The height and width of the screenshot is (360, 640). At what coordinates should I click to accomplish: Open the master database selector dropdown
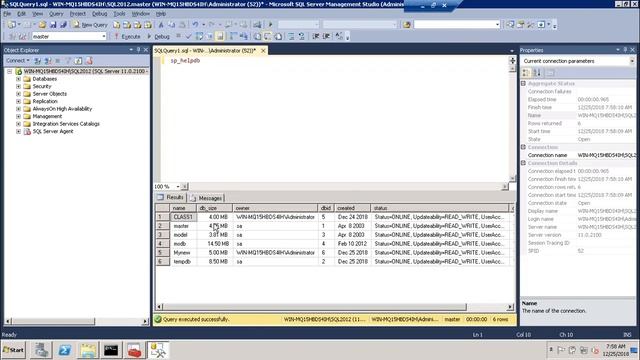[x=104, y=36]
